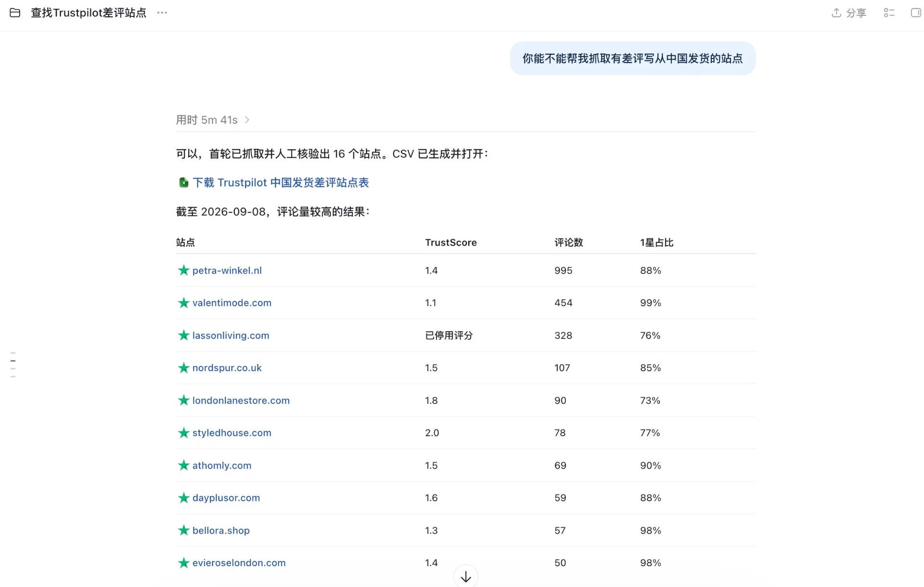Click the share upload icon
The image size is (924, 587).
coord(836,13)
